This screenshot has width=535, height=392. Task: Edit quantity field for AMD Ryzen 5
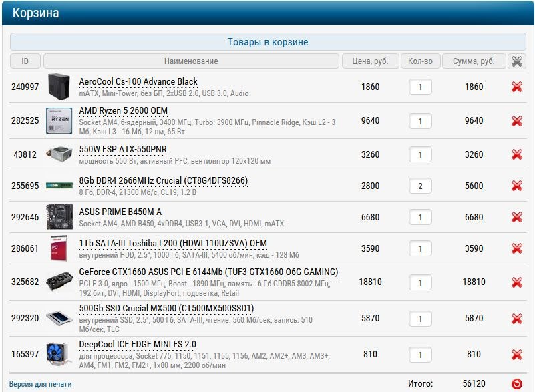point(420,121)
